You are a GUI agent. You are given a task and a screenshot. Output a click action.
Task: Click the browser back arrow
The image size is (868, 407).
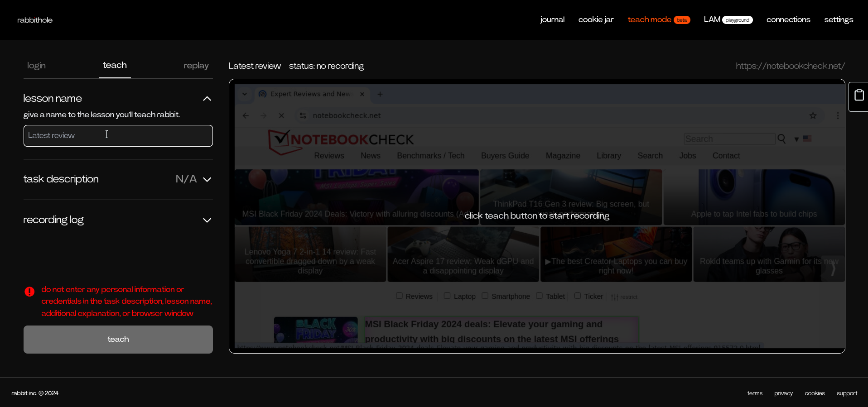(x=246, y=115)
